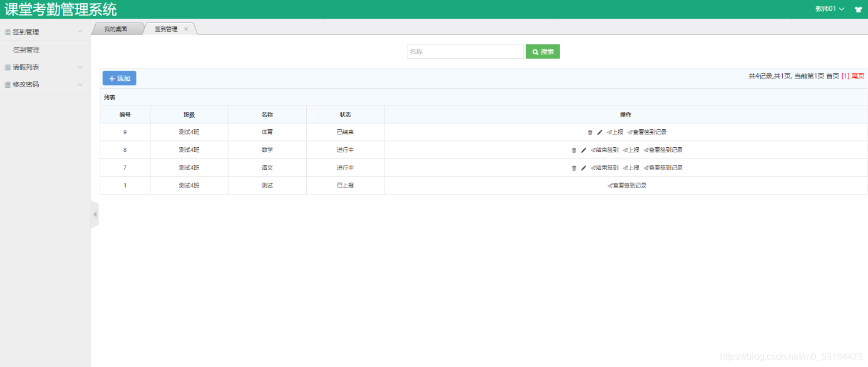Focus the 名称 search input field
Viewport: 868px width, 367px height.
[x=465, y=51]
